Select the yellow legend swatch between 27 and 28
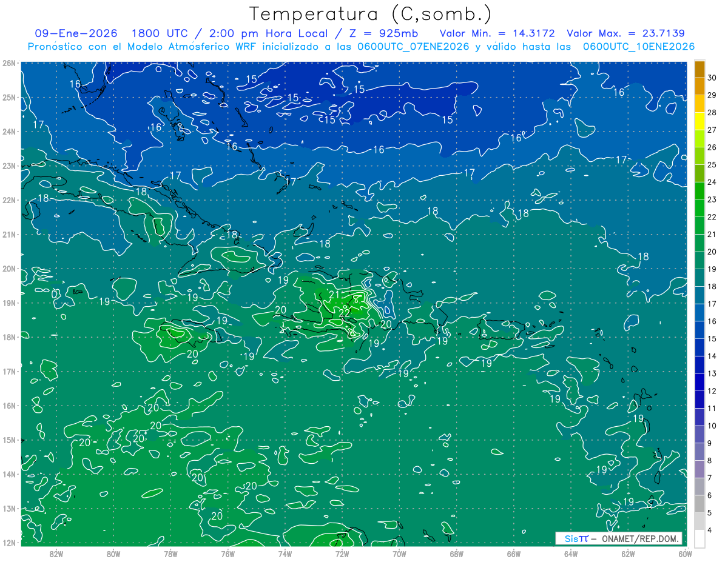 point(699,121)
